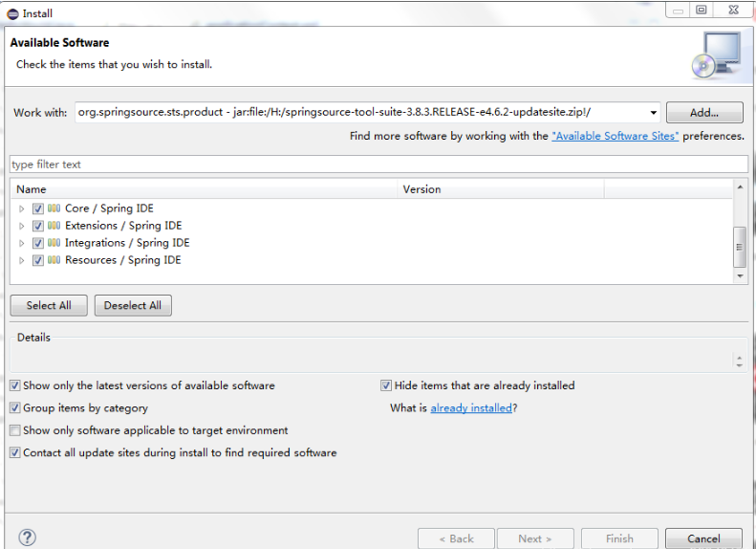Open the Available Software Sites link
The width and height of the screenshot is (756, 549).
coord(615,137)
